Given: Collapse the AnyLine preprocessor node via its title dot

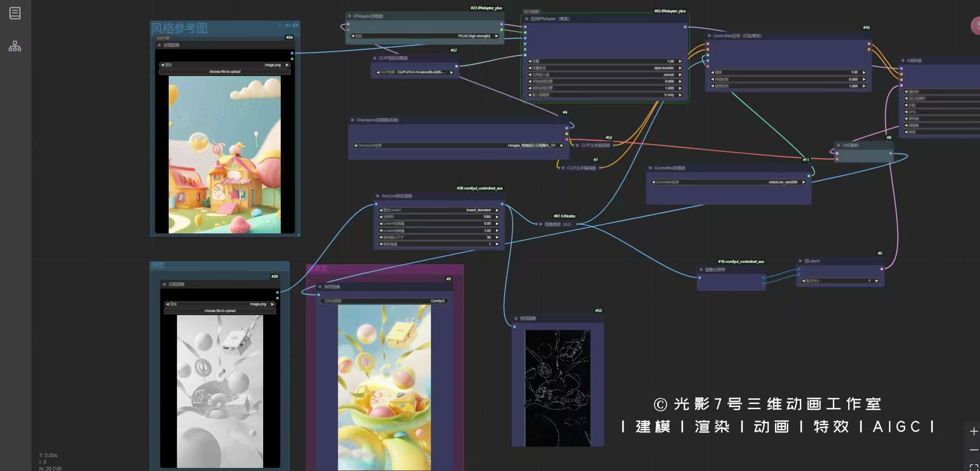Looking at the screenshot, I should point(377,196).
